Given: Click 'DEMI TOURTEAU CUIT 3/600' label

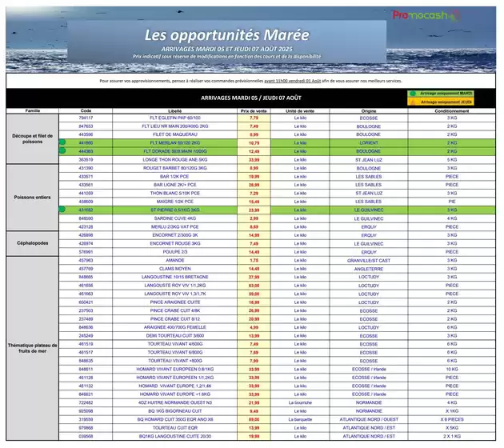Looking at the screenshot, I should (x=175, y=335).
